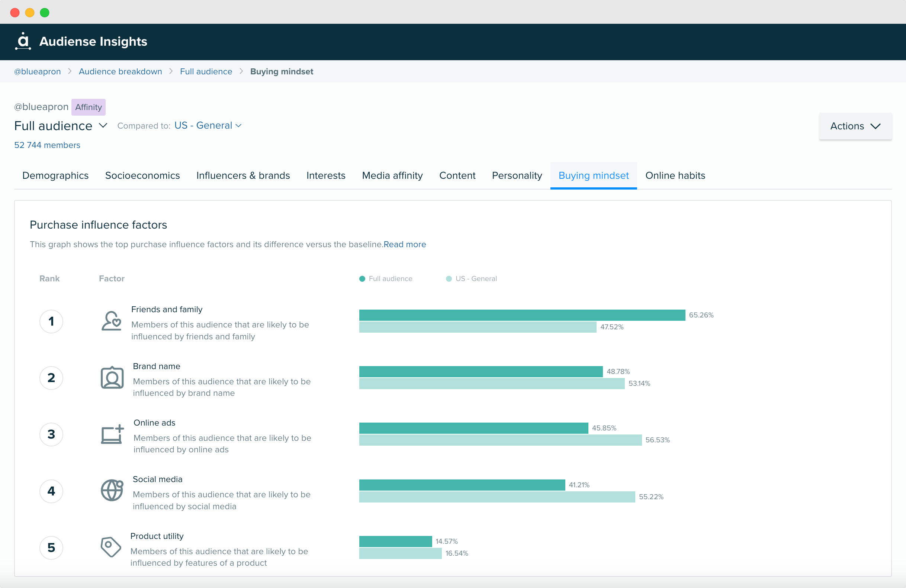Open the Interests tab
The width and height of the screenshot is (906, 588).
[x=326, y=176]
